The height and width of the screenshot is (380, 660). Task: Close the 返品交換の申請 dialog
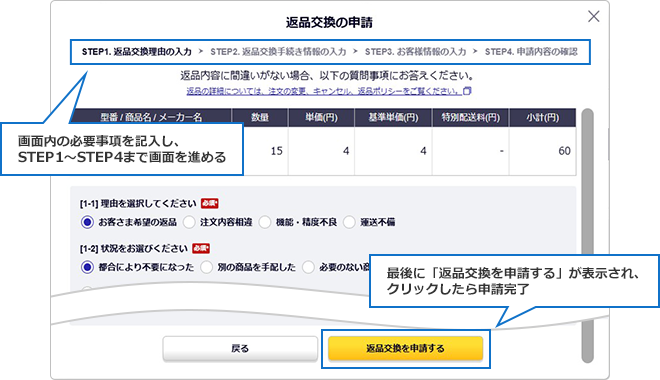[x=593, y=16]
